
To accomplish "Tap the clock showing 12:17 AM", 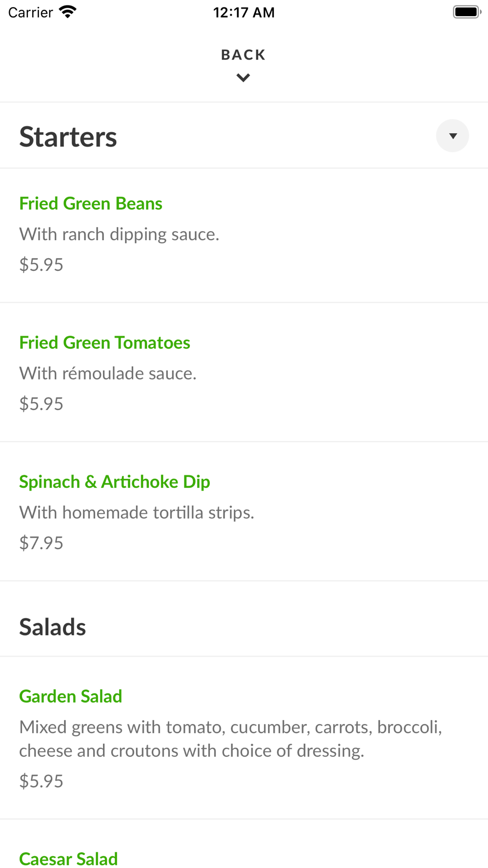I will (x=244, y=12).
